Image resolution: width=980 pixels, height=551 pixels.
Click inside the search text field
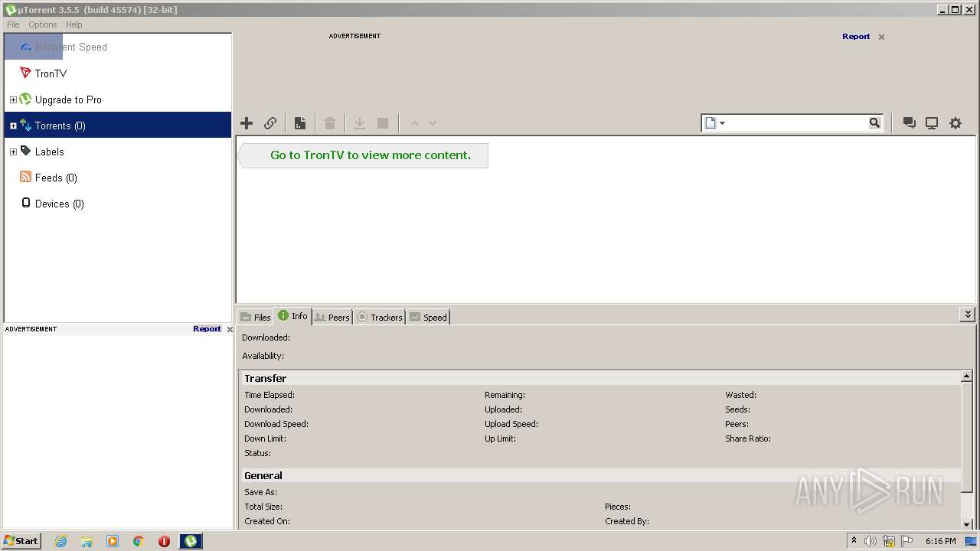[x=797, y=123]
